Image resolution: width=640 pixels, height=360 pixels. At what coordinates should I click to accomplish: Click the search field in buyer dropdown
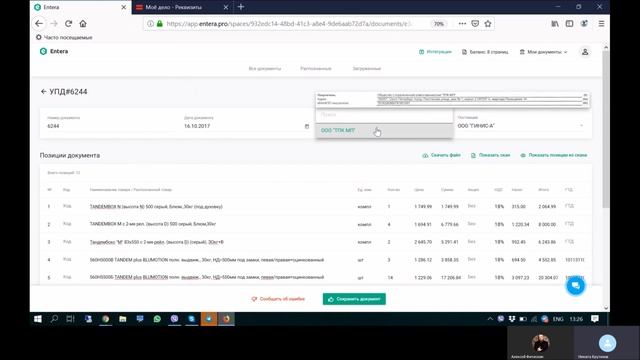pyautogui.click(x=384, y=115)
